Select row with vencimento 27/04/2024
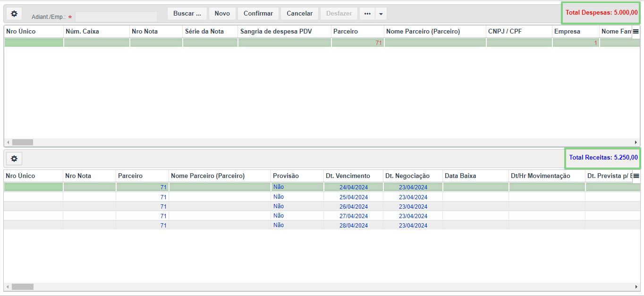The height and width of the screenshot is (296, 644). click(322, 216)
